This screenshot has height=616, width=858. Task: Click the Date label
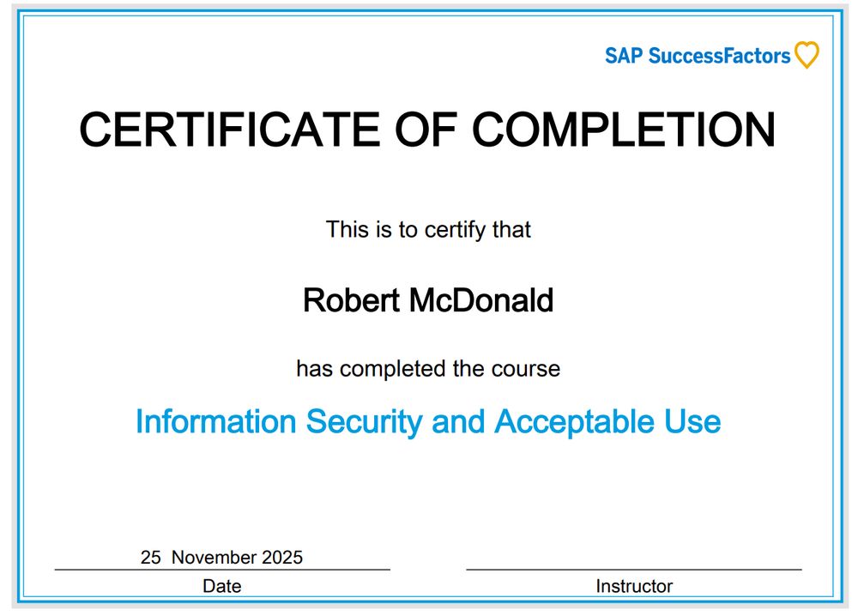(223, 586)
